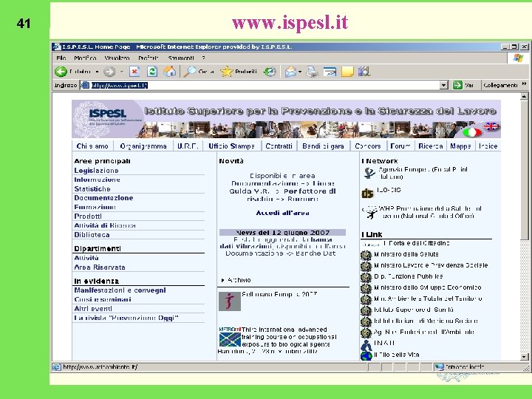Refresh the page with the green arrows icon
This screenshot has height=399, width=532.
(x=151, y=71)
